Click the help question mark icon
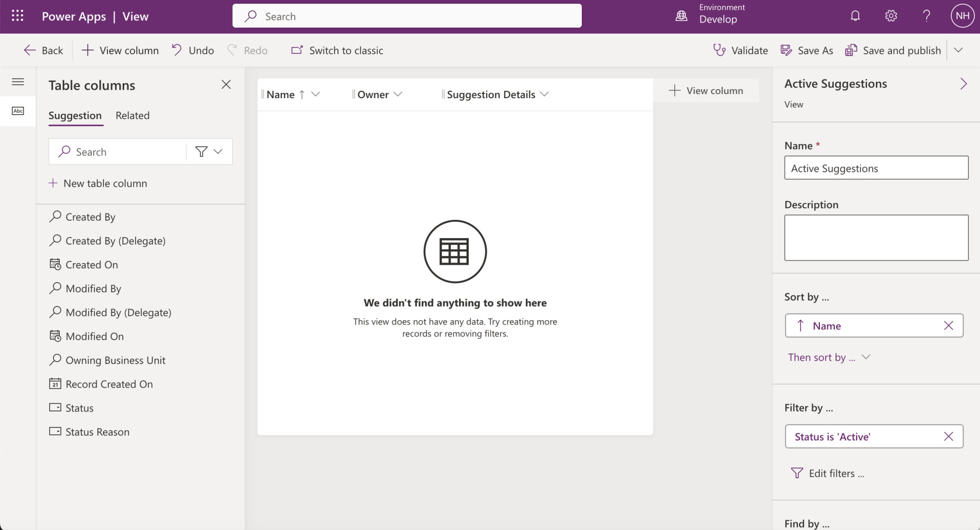Viewport: 980px width, 530px height. pyautogui.click(x=927, y=16)
